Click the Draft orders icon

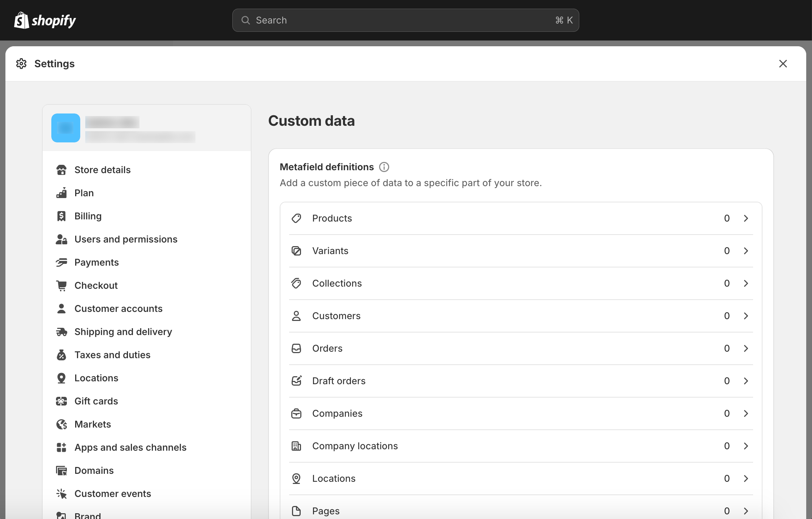point(296,381)
